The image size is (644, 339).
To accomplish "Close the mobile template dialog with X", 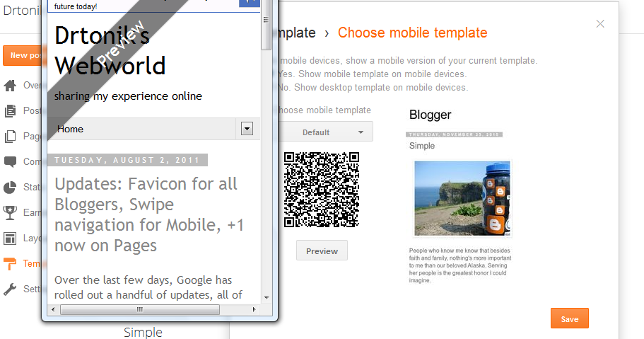I will click(600, 24).
